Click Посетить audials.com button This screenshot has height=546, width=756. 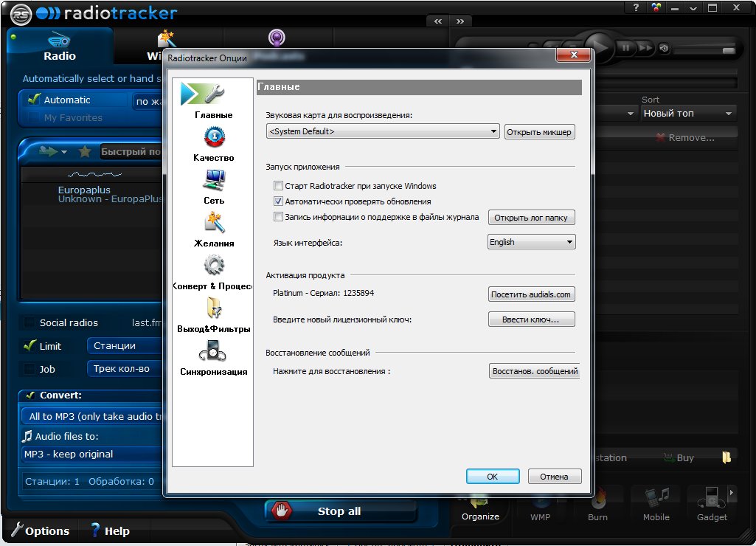(531, 294)
